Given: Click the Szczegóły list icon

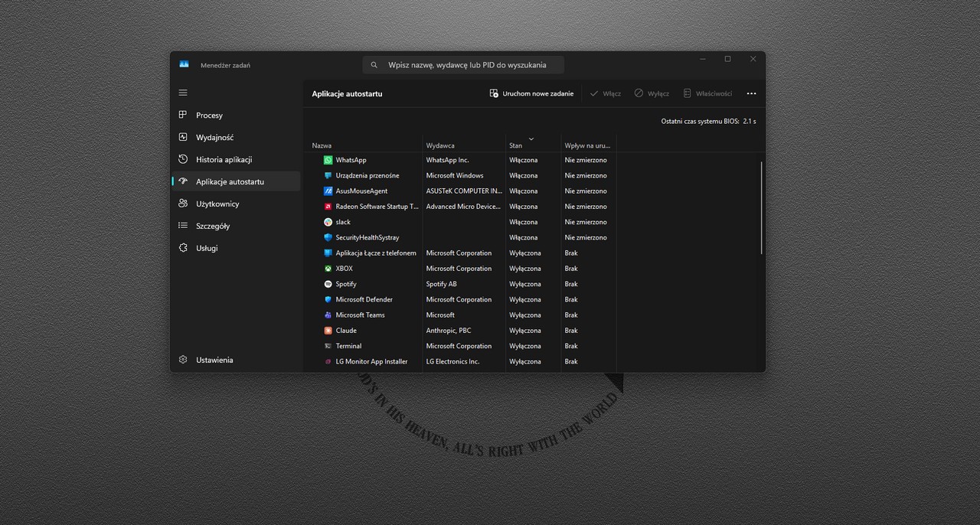Looking at the screenshot, I should click(x=183, y=226).
